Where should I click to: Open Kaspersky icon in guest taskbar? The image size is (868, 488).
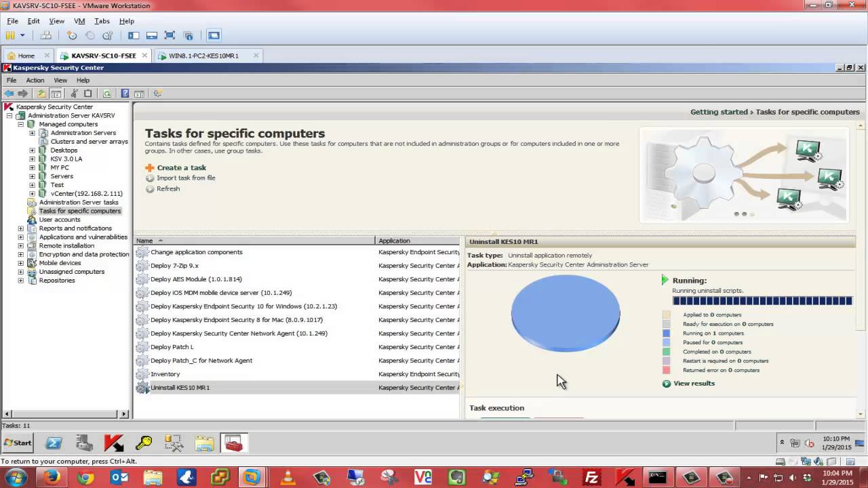[113, 443]
